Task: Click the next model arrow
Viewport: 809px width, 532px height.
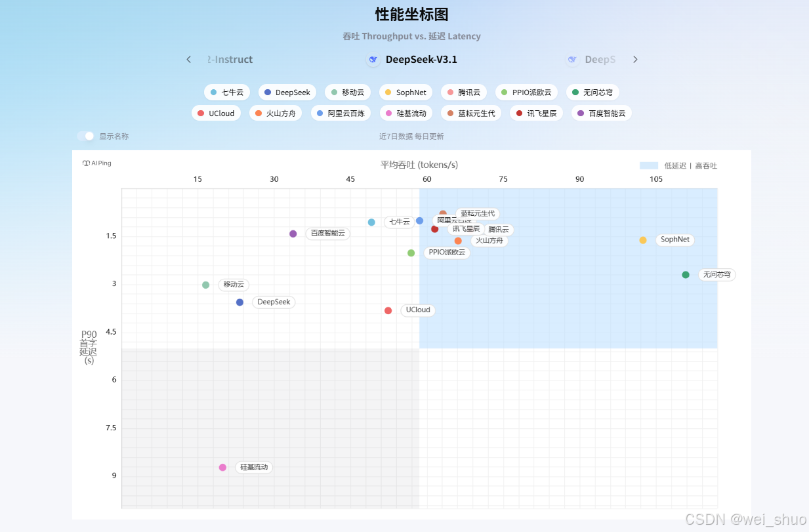Action: click(x=635, y=60)
